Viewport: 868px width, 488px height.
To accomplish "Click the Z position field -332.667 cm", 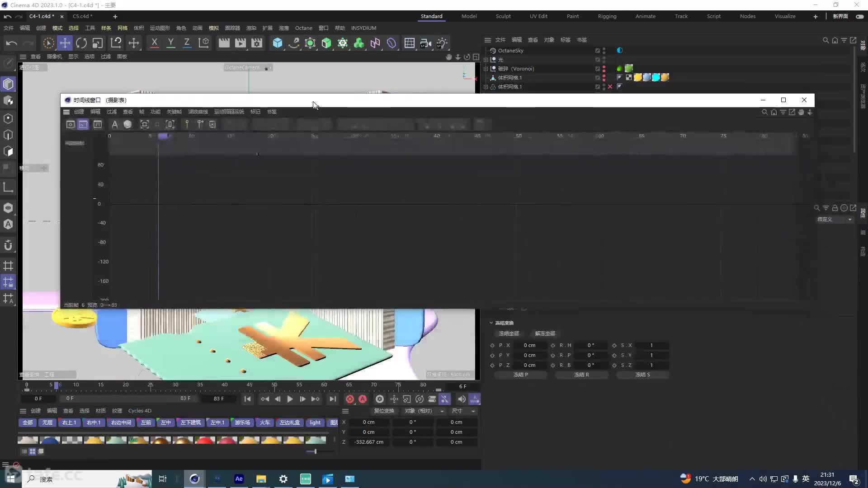I will tap(368, 442).
